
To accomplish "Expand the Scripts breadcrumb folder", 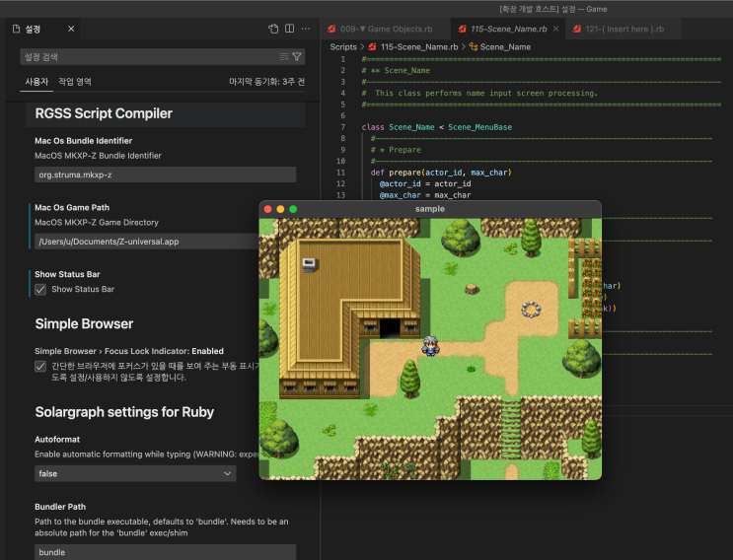I will [343, 46].
